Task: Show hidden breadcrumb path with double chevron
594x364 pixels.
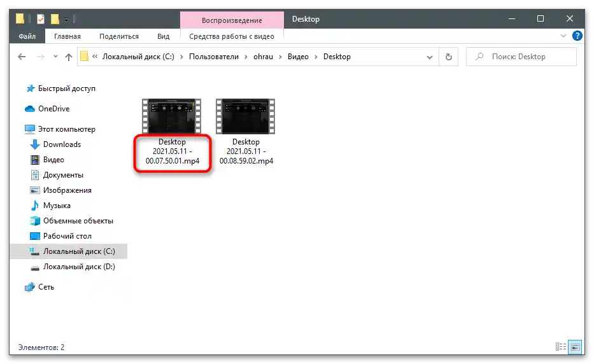Action: (x=95, y=57)
